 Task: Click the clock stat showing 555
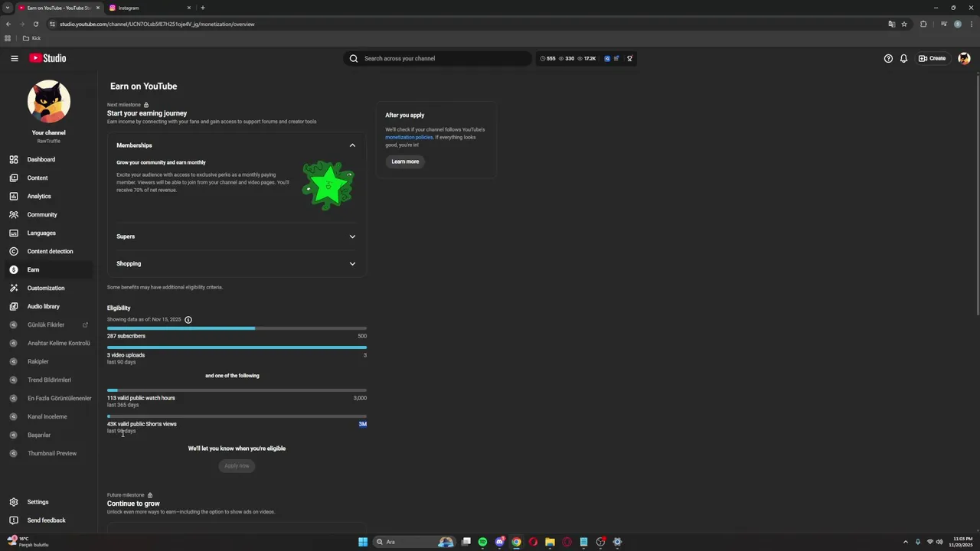(548, 58)
